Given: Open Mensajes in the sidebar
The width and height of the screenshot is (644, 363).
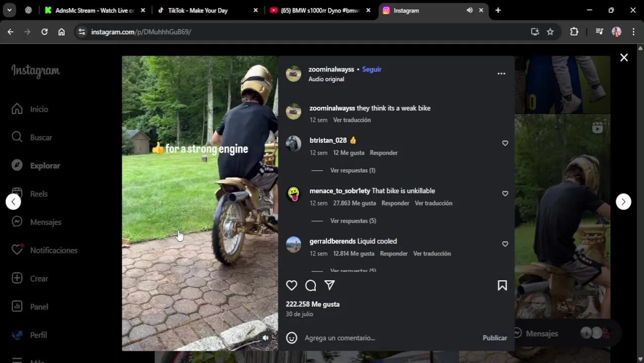Looking at the screenshot, I should (x=36, y=222).
